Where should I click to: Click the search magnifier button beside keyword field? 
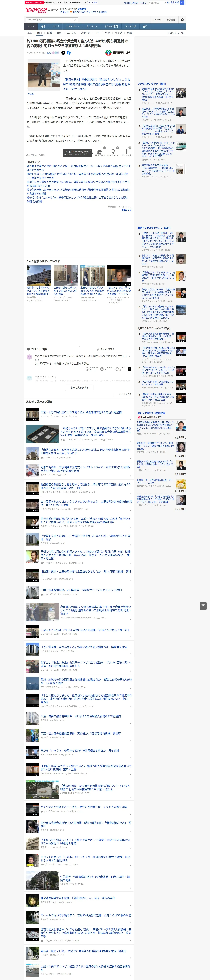pos(75,20)
